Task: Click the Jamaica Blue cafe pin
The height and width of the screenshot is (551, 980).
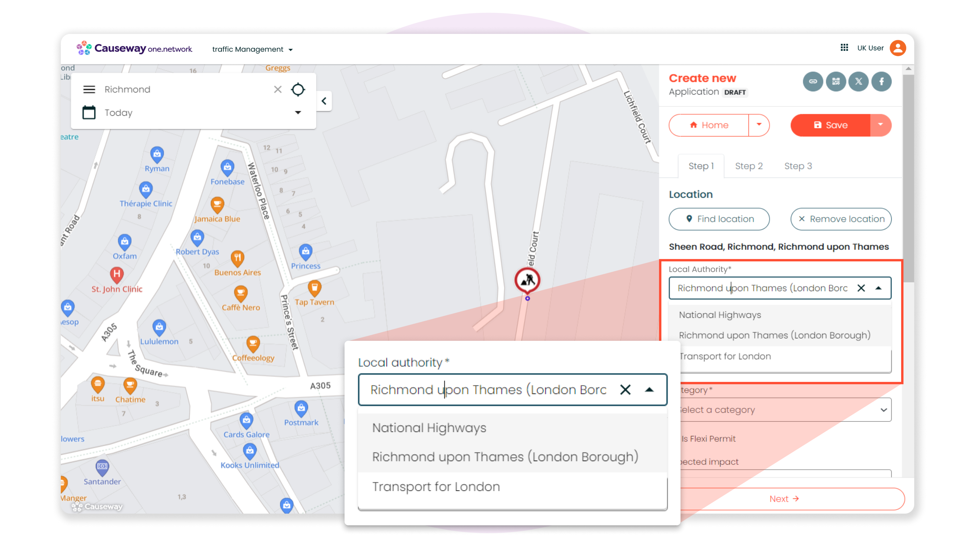Action: click(217, 205)
